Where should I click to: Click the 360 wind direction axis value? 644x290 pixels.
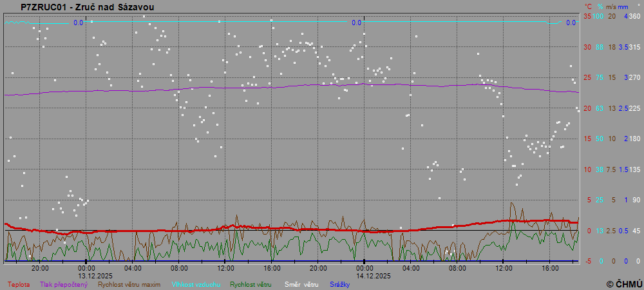click(634, 16)
